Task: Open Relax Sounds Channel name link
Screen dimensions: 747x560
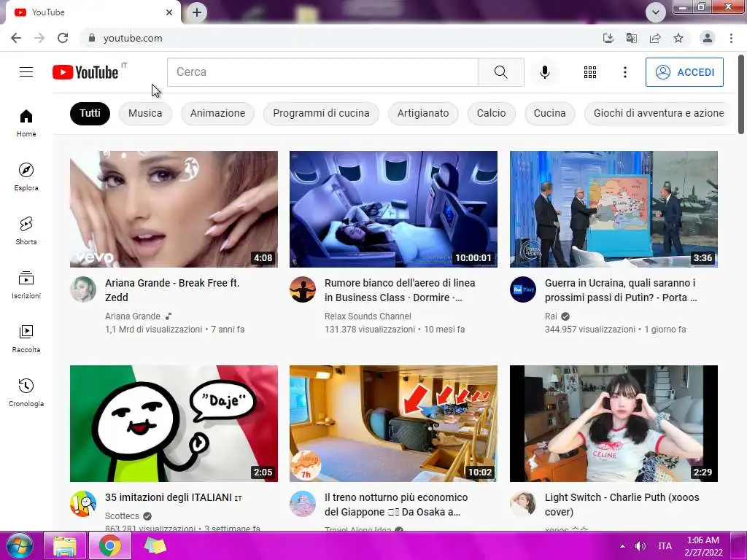Action: (368, 316)
